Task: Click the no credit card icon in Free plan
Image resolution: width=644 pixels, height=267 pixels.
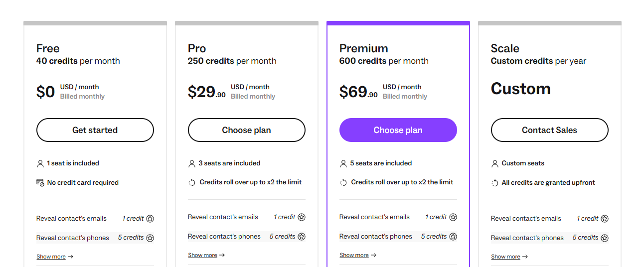Action: (x=40, y=183)
